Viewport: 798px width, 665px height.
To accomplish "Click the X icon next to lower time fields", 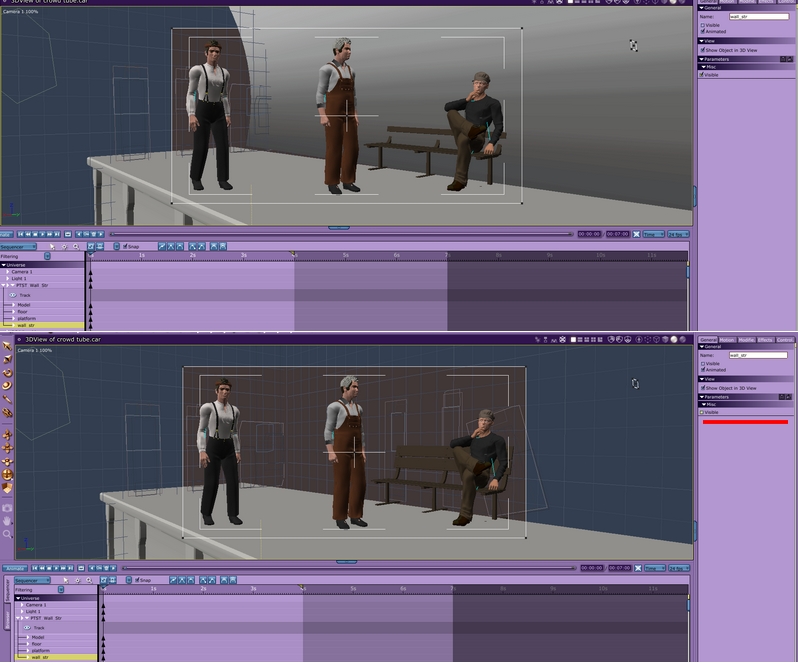I will (638, 568).
